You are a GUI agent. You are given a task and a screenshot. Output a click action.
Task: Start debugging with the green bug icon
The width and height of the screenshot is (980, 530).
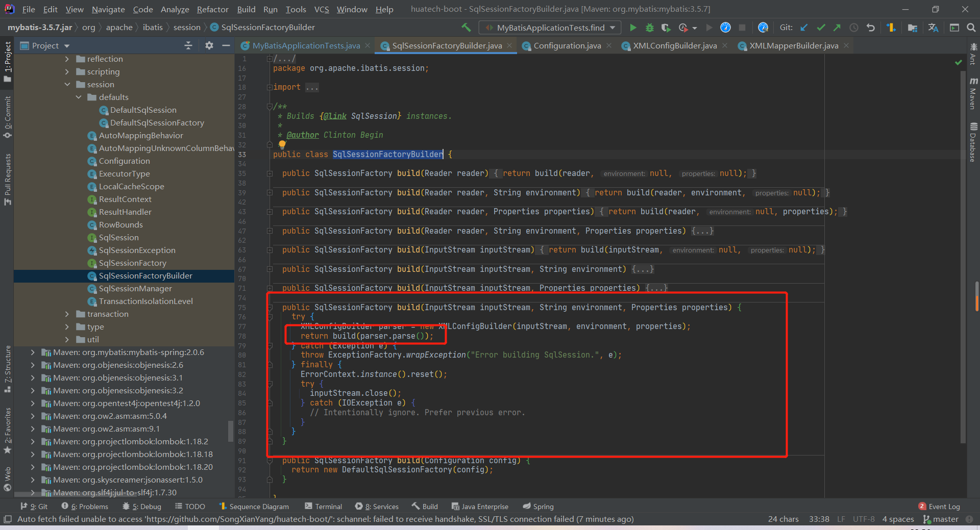(x=649, y=28)
